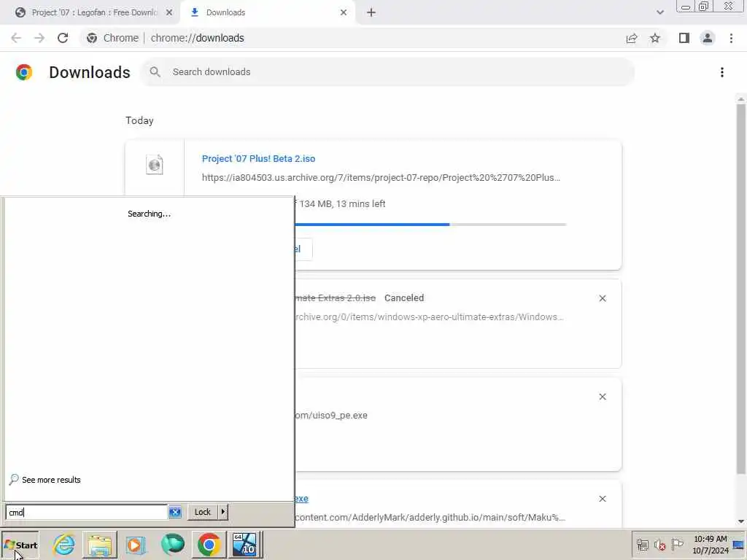
Task: Click the muted volume tray icon
Action: pos(659,544)
